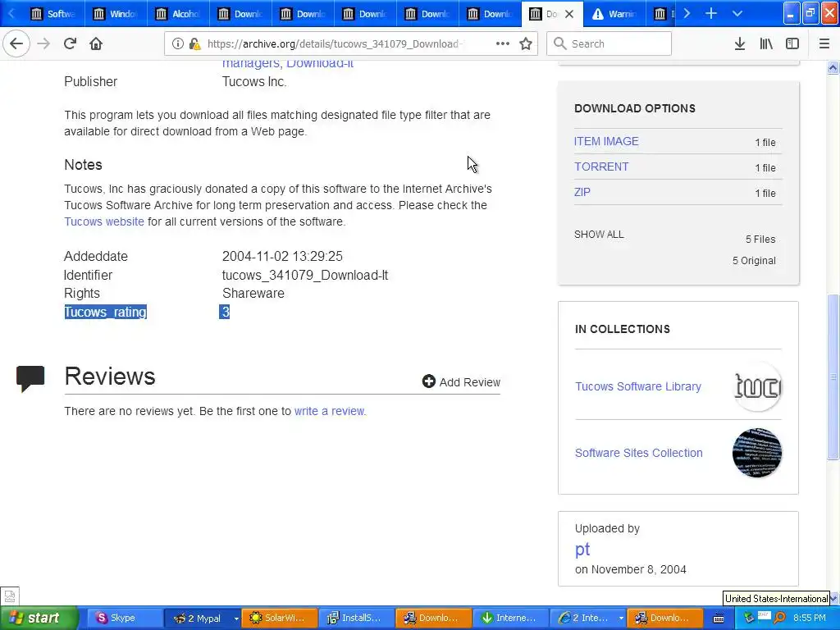Click the system tray magnifier icon
The height and width of the screenshot is (630, 840).
click(779, 618)
